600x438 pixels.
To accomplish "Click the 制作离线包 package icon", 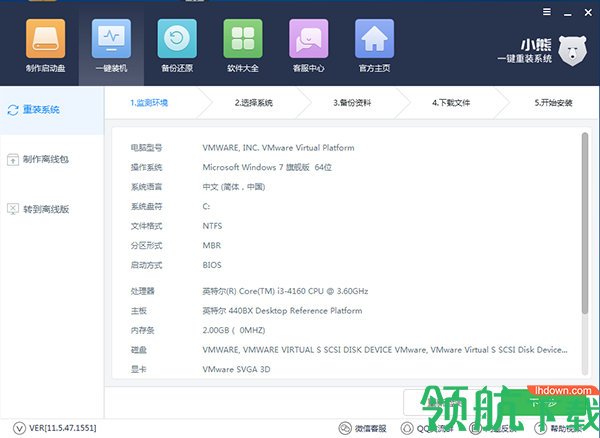I will [x=13, y=160].
